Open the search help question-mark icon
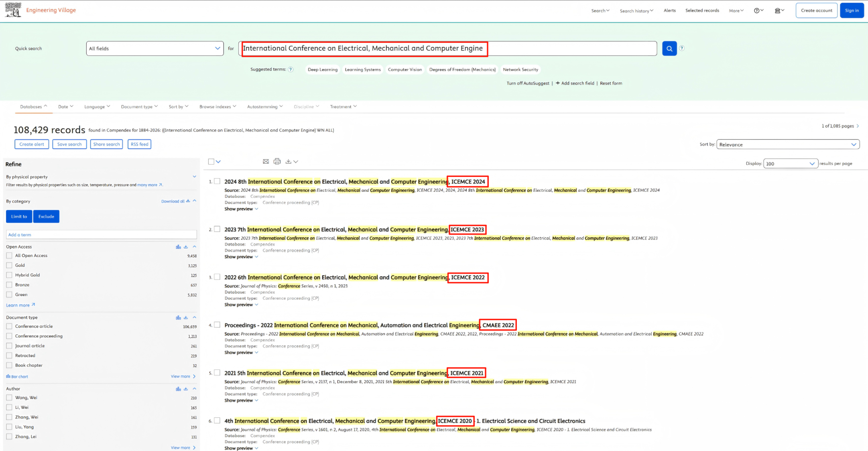Screen dimensions: 868x451 coord(682,48)
